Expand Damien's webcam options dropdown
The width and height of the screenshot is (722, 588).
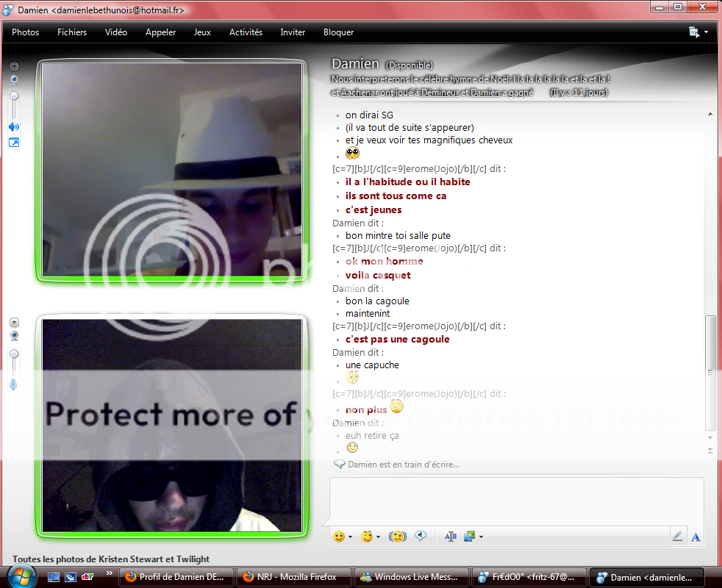(14, 67)
